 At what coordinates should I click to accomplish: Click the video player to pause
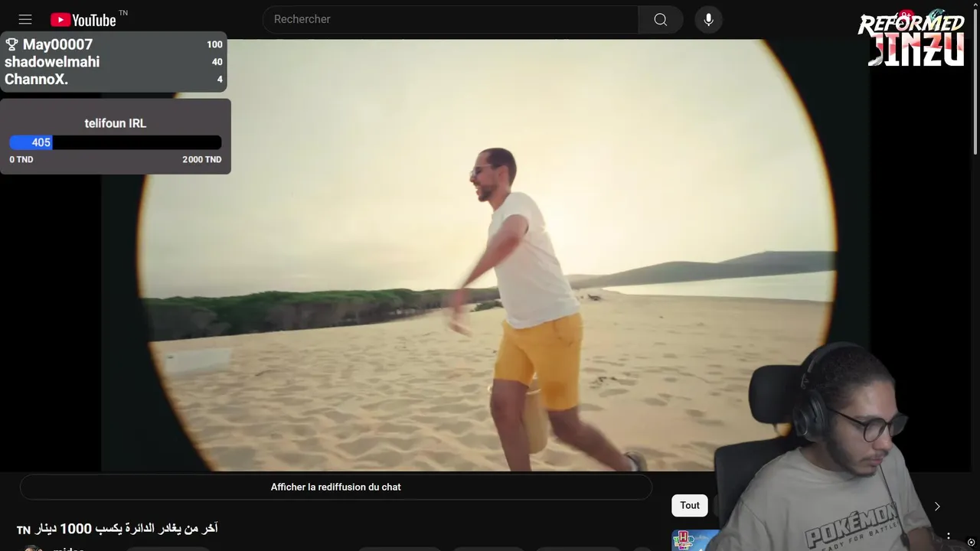point(486,255)
